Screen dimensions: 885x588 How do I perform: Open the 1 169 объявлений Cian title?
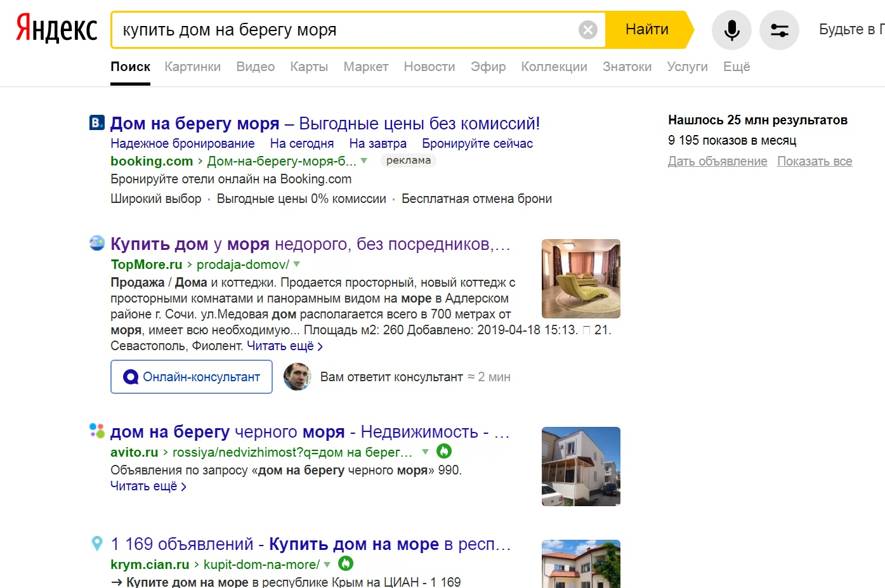pos(310,544)
